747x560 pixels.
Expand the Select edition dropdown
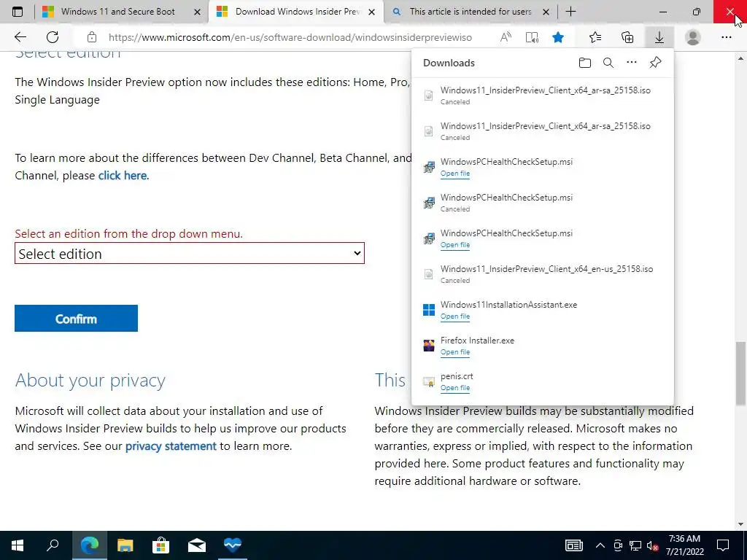pyautogui.click(x=190, y=253)
